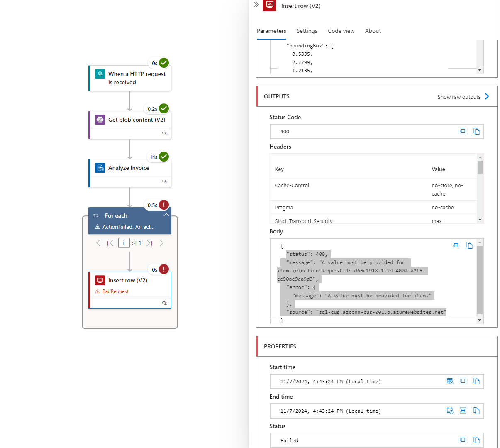Click the ActionFailed error message text
Viewport: 500px width, 448px height.
pos(129,227)
